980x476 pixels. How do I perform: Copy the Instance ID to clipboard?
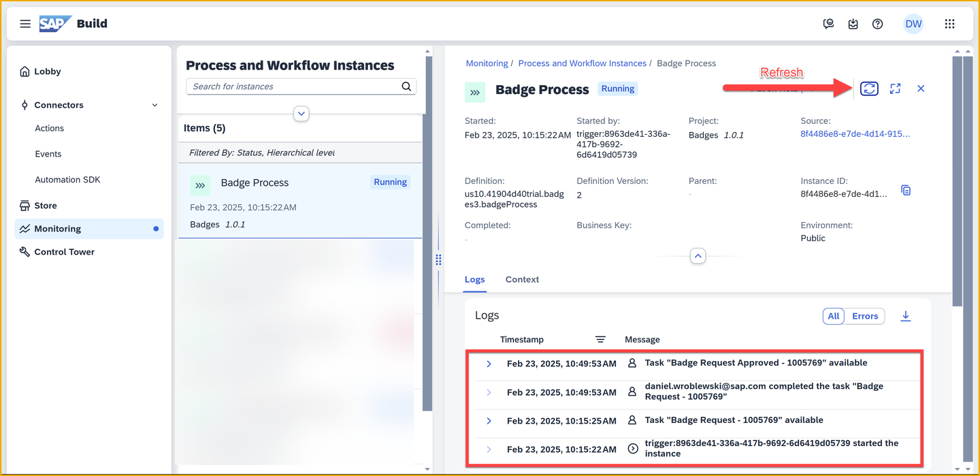tap(906, 191)
